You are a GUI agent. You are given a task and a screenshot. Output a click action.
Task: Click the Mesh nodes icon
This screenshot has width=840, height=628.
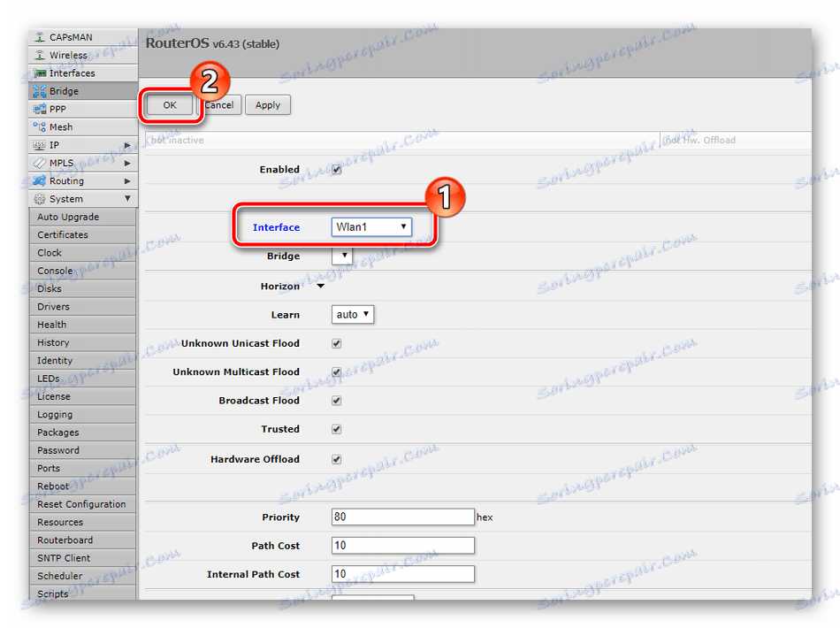(40, 127)
